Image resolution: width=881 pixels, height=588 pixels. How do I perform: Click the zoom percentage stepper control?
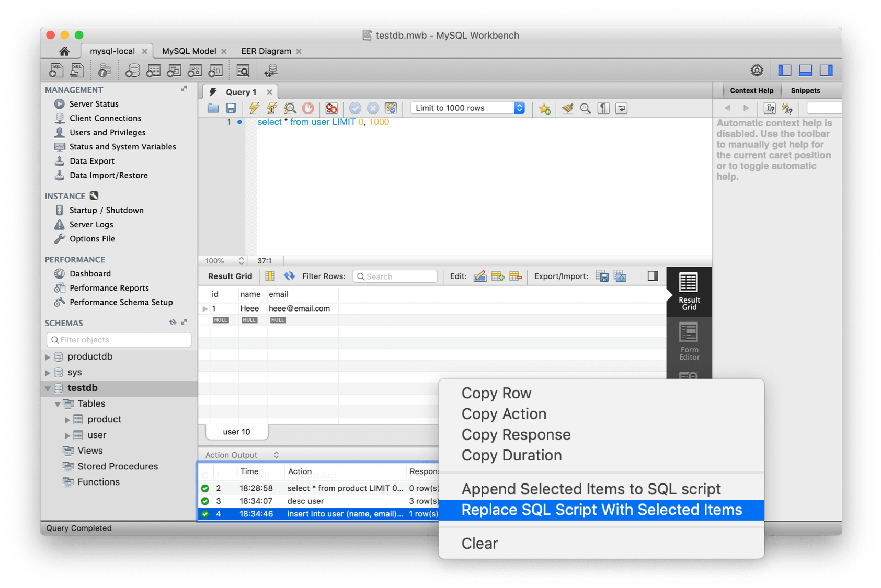(x=240, y=260)
